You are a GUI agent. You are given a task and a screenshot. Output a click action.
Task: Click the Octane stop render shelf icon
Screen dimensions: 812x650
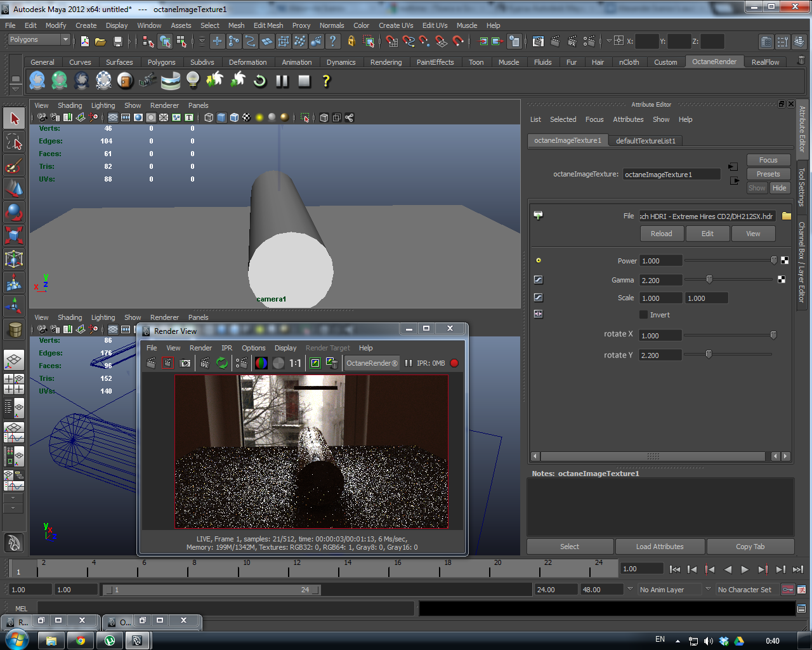[304, 81]
